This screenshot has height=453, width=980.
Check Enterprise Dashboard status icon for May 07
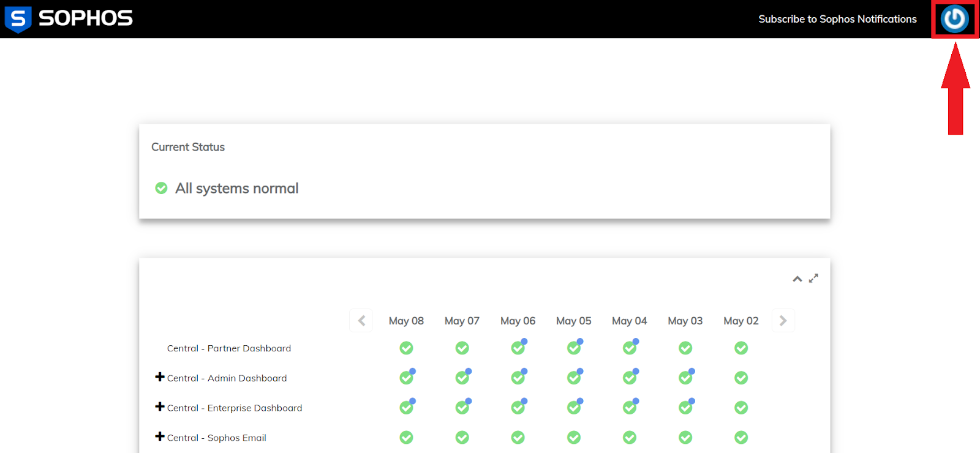pyautogui.click(x=462, y=407)
